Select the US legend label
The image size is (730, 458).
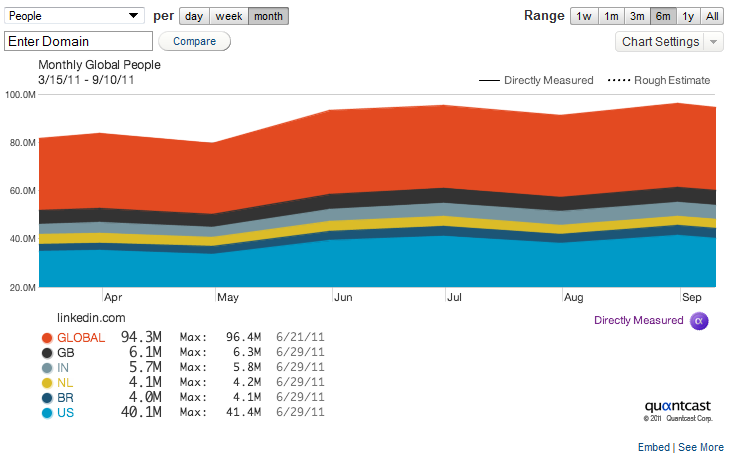65,413
